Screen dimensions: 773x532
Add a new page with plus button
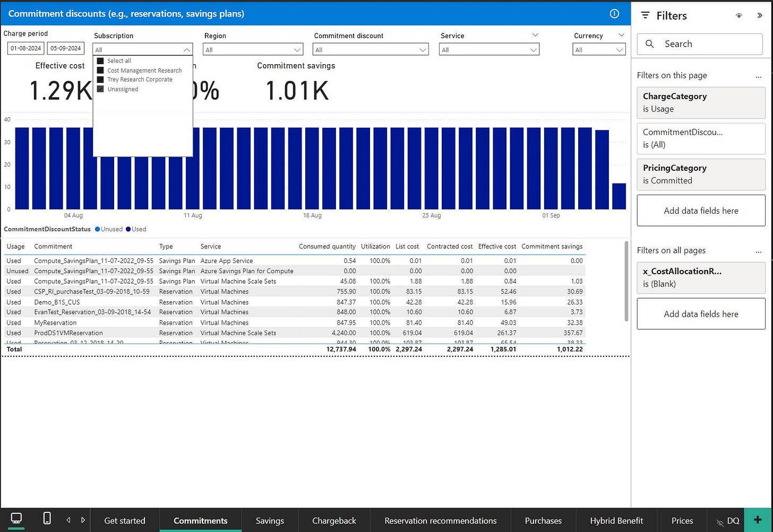pyautogui.click(x=758, y=520)
